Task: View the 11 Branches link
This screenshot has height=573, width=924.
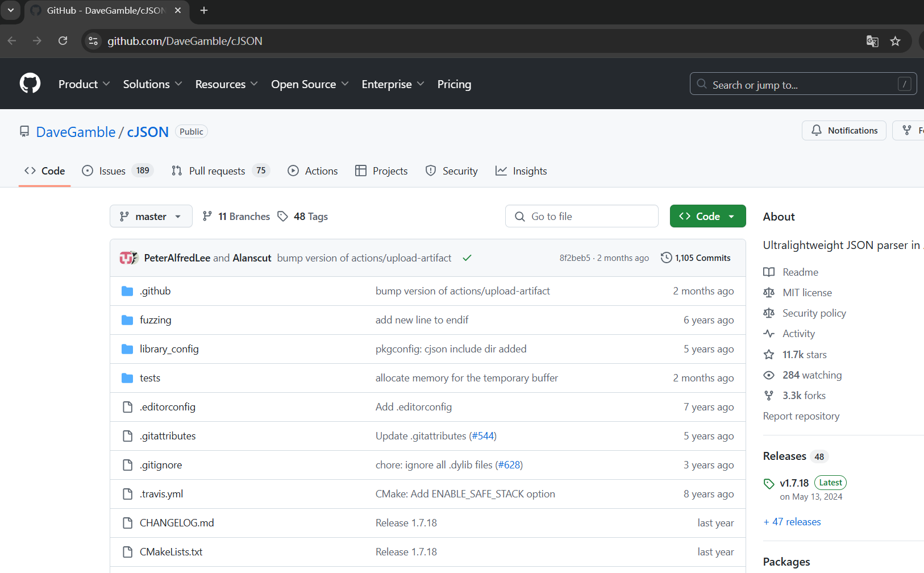Action: click(236, 216)
